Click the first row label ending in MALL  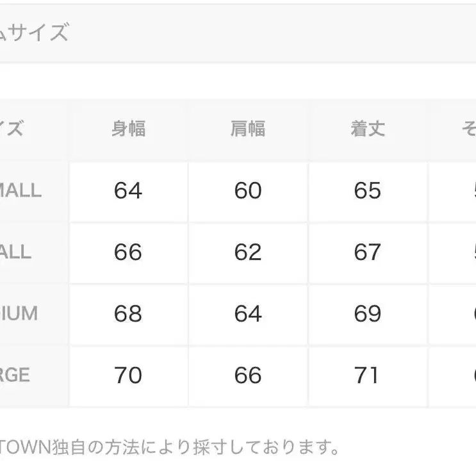pyautogui.click(x=21, y=191)
